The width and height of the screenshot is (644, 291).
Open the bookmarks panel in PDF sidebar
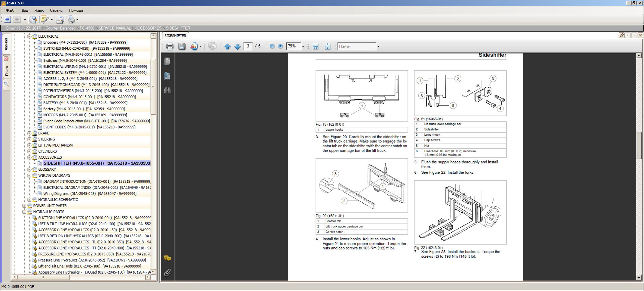(167, 76)
